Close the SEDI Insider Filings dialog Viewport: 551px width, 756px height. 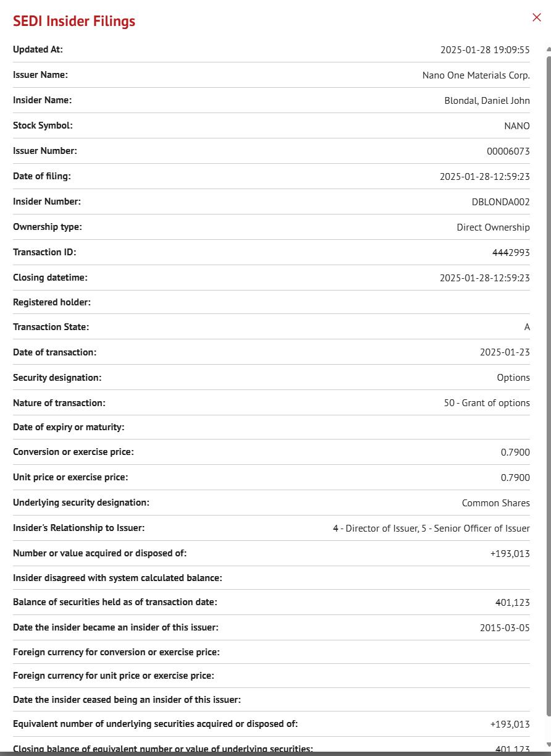pyautogui.click(x=536, y=18)
